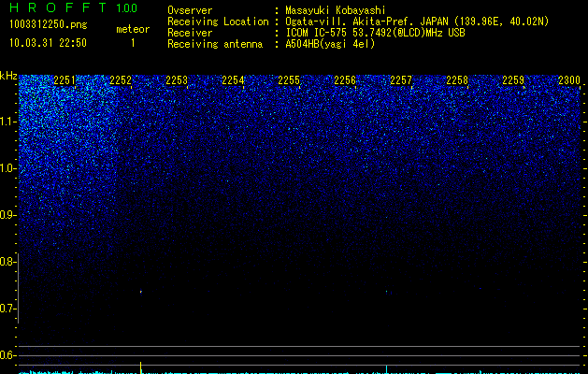This screenshot has height=374, width=588.
Task: Click the kHz axis unit label
Action: (x=8, y=76)
